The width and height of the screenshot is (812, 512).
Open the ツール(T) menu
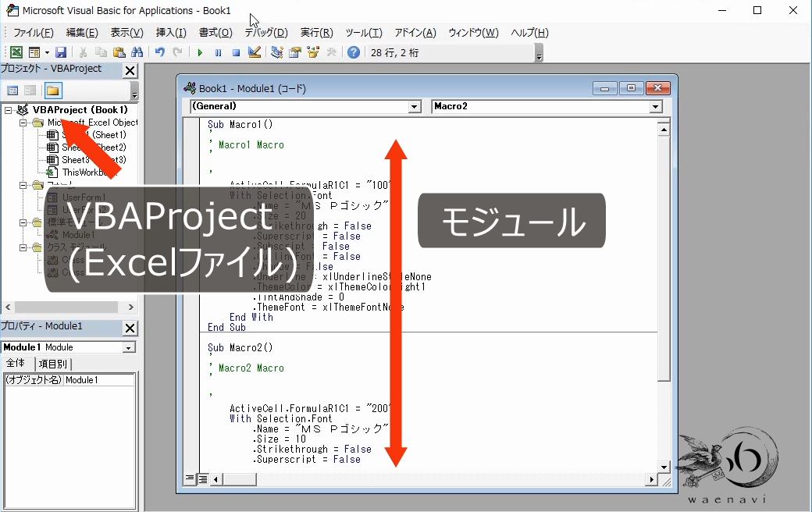(364, 33)
